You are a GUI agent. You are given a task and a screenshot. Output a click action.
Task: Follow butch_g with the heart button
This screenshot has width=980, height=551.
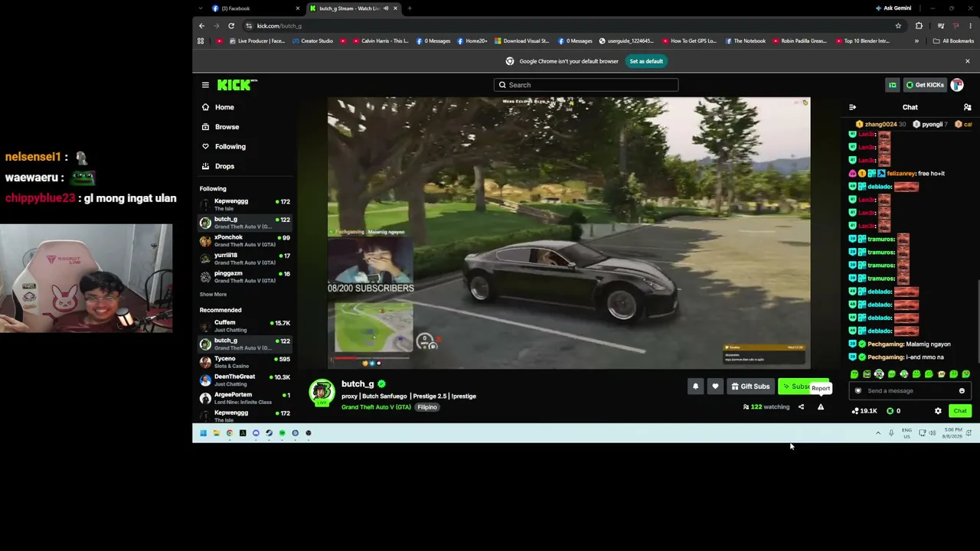tap(715, 386)
